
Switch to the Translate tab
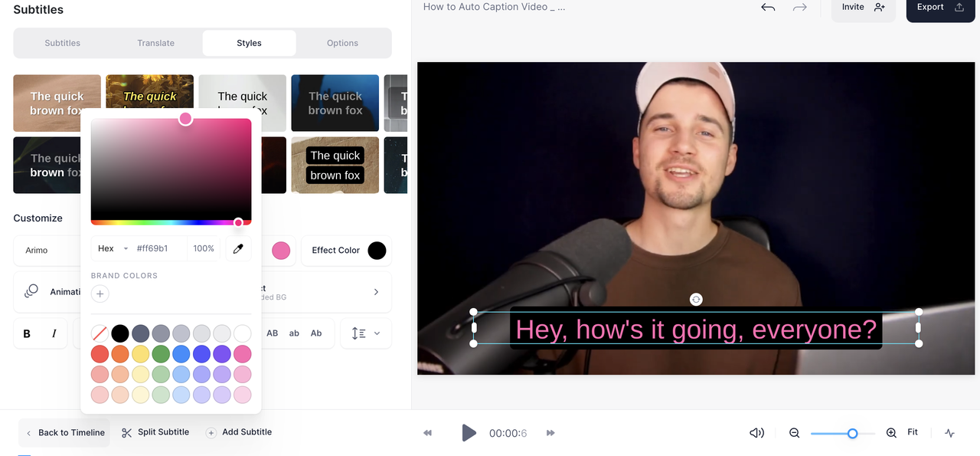pos(155,43)
